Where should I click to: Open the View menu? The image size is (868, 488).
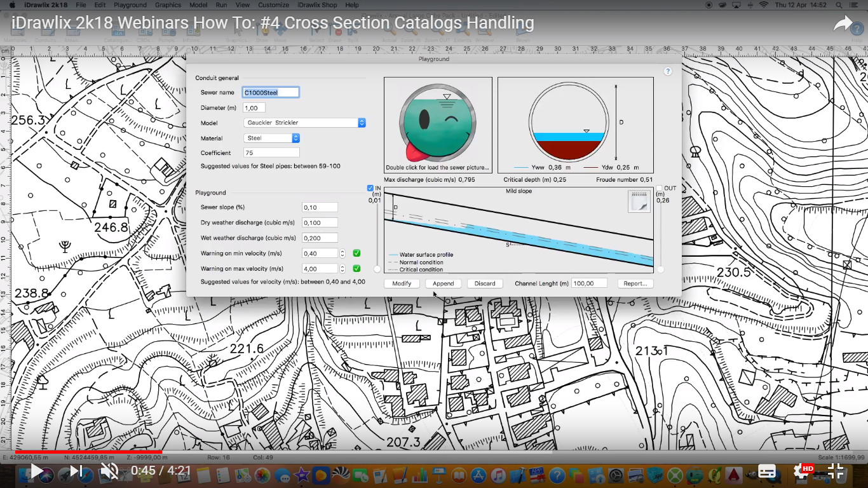click(x=242, y=5)
